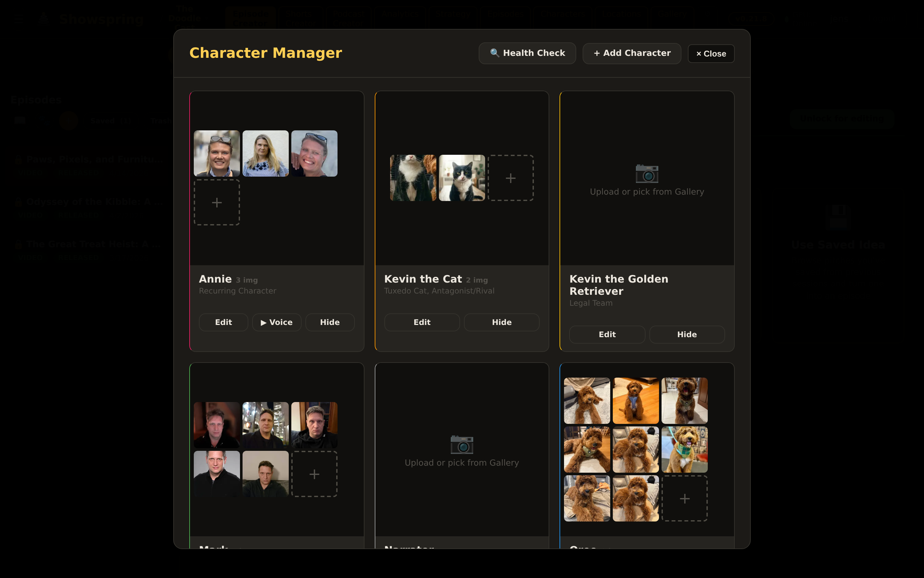
Task: Play Annie's Voice sample
Action: (x=277, y=322)
